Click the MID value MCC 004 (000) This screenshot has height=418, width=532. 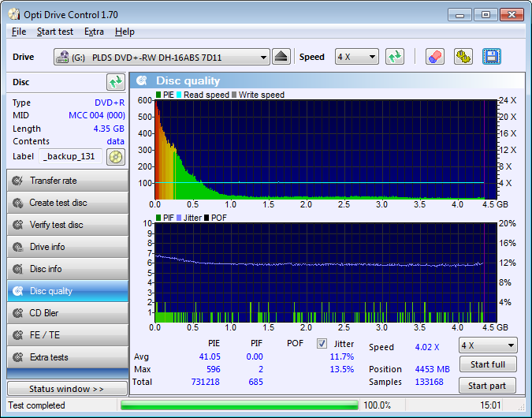tap(97, 115)
